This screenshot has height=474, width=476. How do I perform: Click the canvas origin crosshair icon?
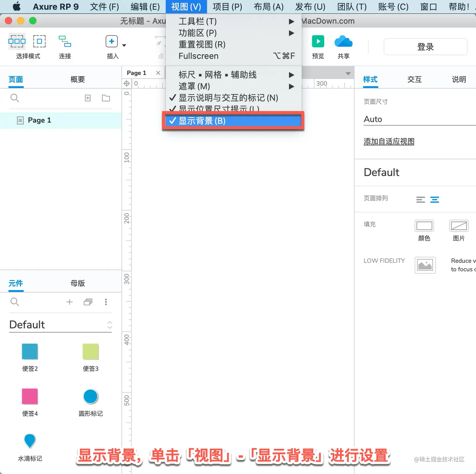pyautogui.click(x=127, y=83)
